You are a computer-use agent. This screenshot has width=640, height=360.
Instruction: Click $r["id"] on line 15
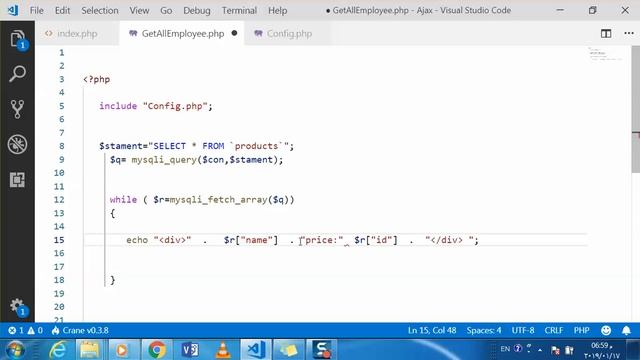tap(376, 240)
